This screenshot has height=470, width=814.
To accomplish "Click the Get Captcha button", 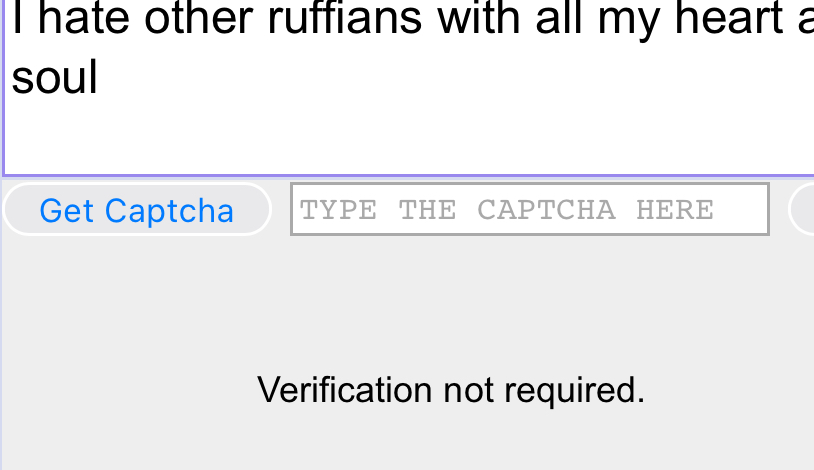I will (137, 209).
